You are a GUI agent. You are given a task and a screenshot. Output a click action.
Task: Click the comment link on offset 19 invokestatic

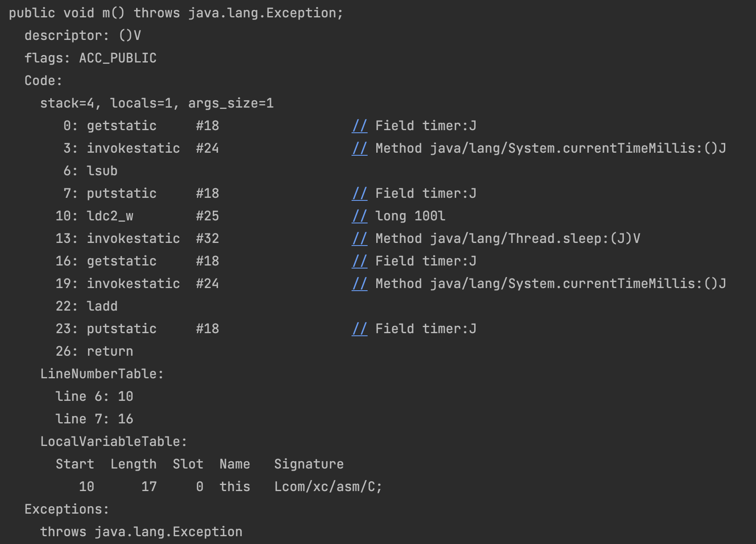359,284
